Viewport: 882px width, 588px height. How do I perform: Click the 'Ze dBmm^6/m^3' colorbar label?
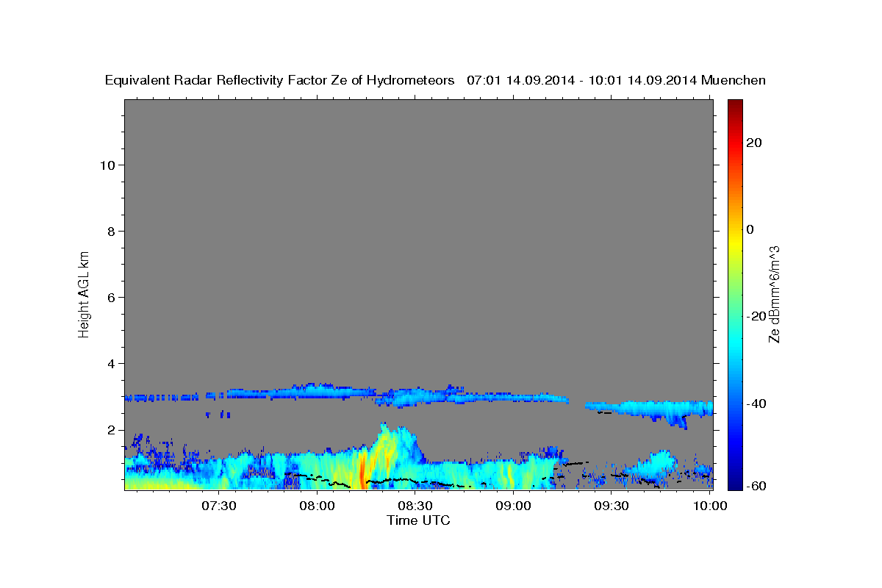click(x=774, y=294)
